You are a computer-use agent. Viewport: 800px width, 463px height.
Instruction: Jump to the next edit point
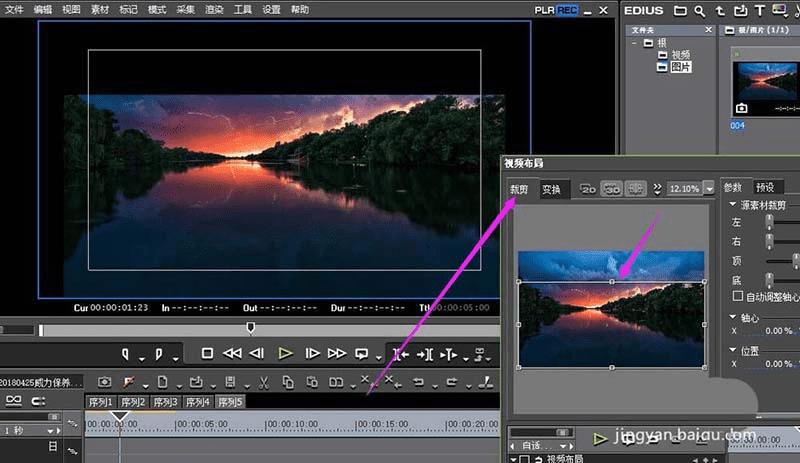[x=425, y=354]
